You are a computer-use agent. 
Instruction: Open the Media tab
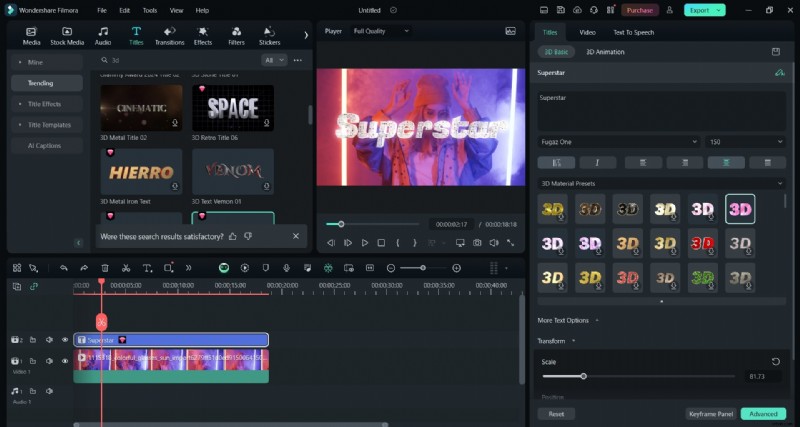(32, 36)
